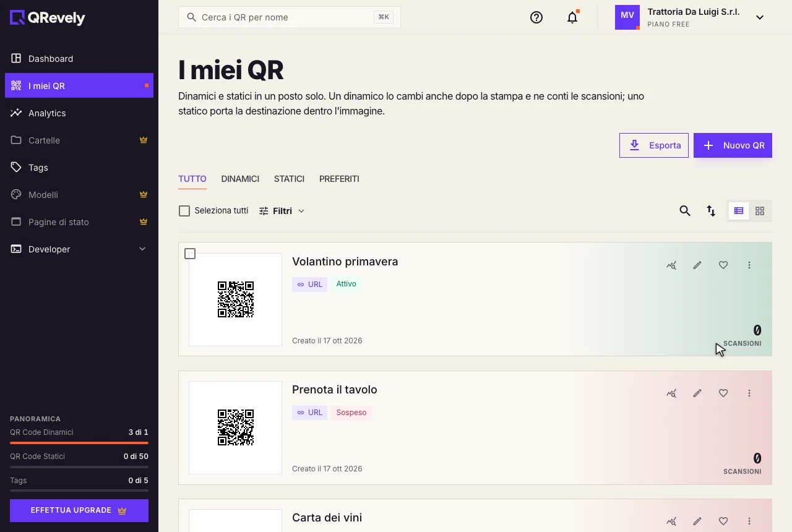Open Prenota il tavolo title
The width and height of the screenshot is (792, 532).
click(x=335, y=390)
